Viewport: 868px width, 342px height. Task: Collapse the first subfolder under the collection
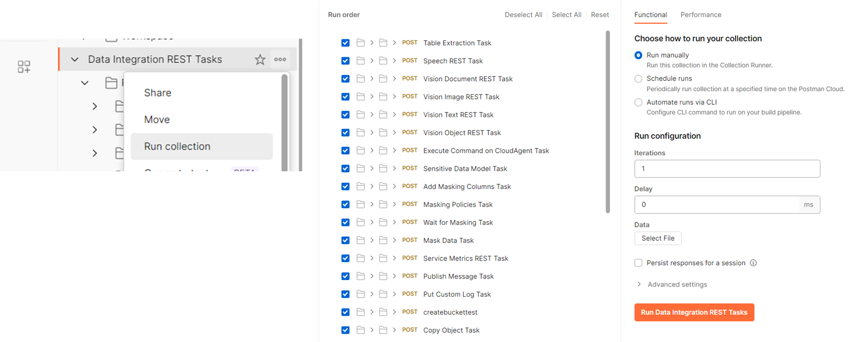85,83
